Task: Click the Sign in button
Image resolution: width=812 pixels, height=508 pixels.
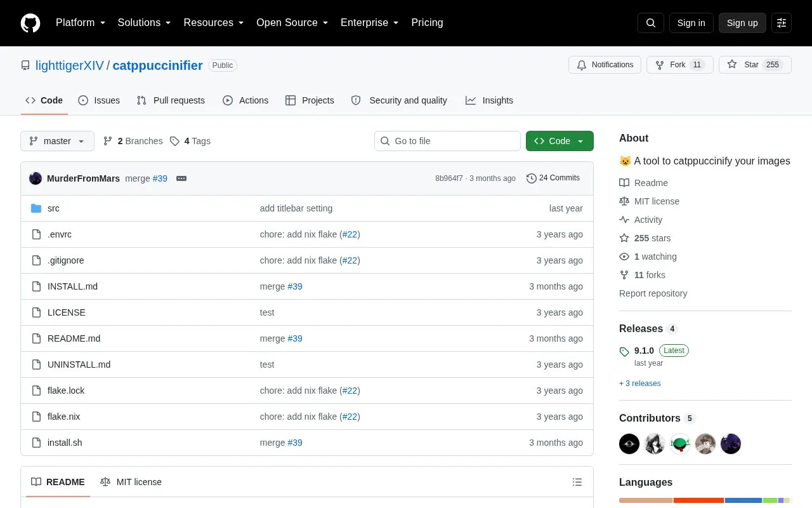Action: [x=691, y=23]
